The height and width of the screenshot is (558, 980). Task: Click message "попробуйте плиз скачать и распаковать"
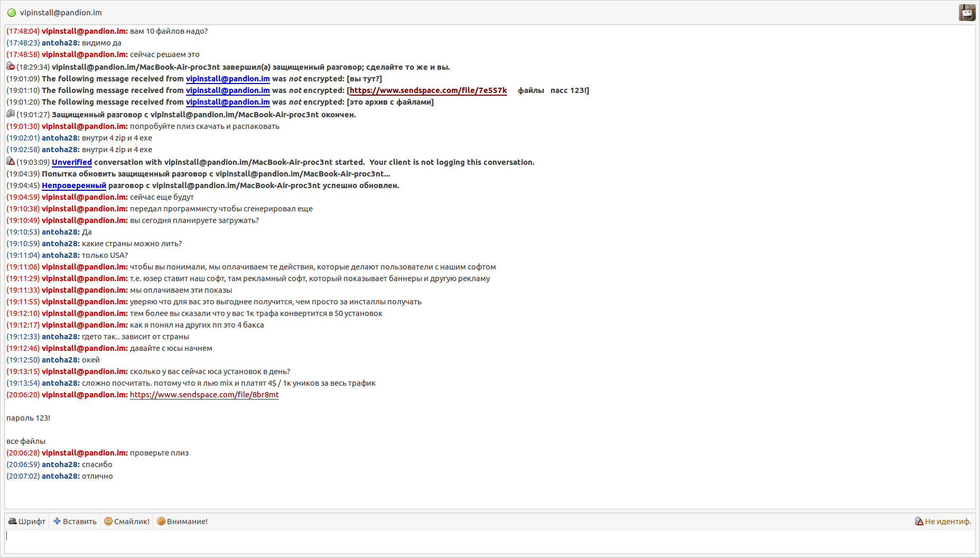(204, 126)
